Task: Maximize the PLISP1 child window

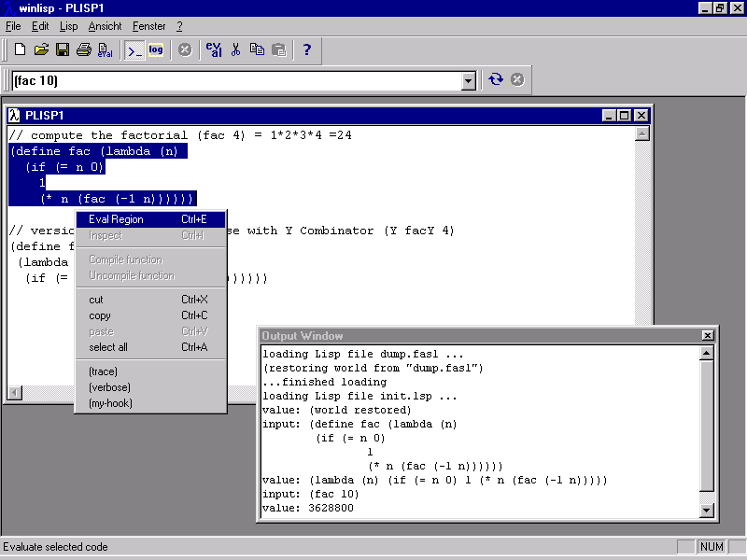Action: (x=624, y=115)
